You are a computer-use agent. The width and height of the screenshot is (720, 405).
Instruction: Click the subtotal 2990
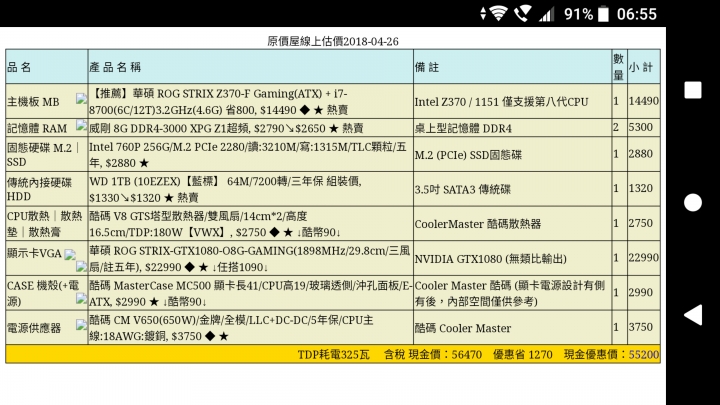[x=641, y=292]
